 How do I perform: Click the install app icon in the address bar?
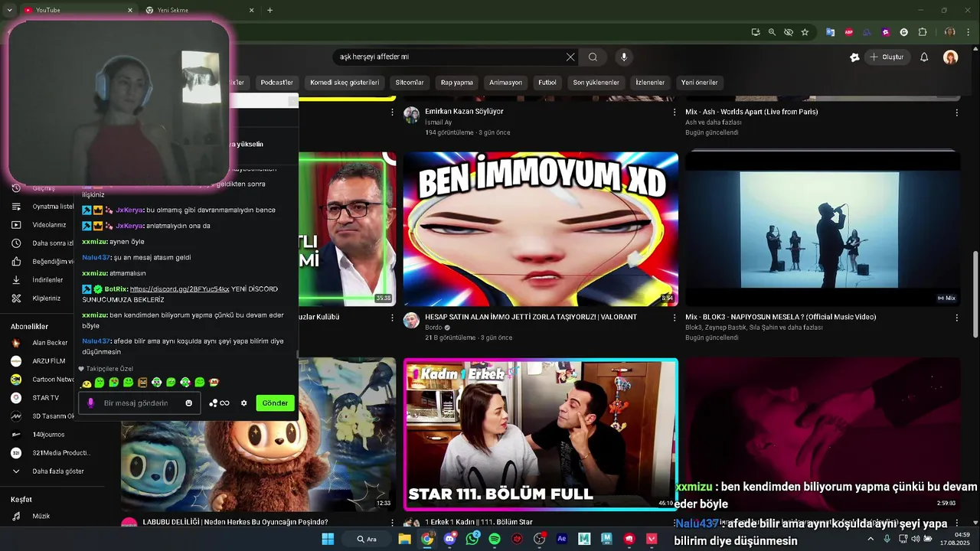[x=756, y=32]
